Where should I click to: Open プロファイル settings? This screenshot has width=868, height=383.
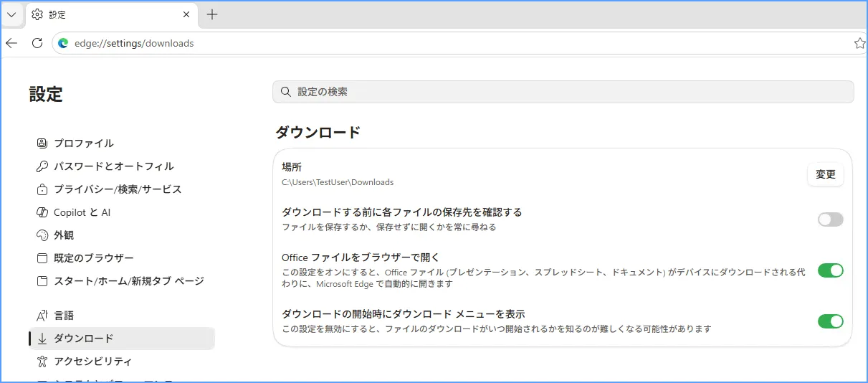[122, 143]
